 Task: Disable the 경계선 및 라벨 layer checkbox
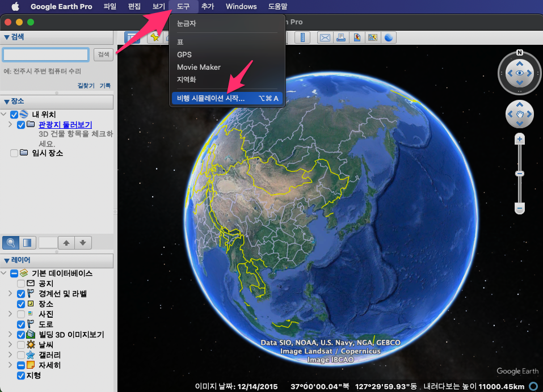pos(21,294)
